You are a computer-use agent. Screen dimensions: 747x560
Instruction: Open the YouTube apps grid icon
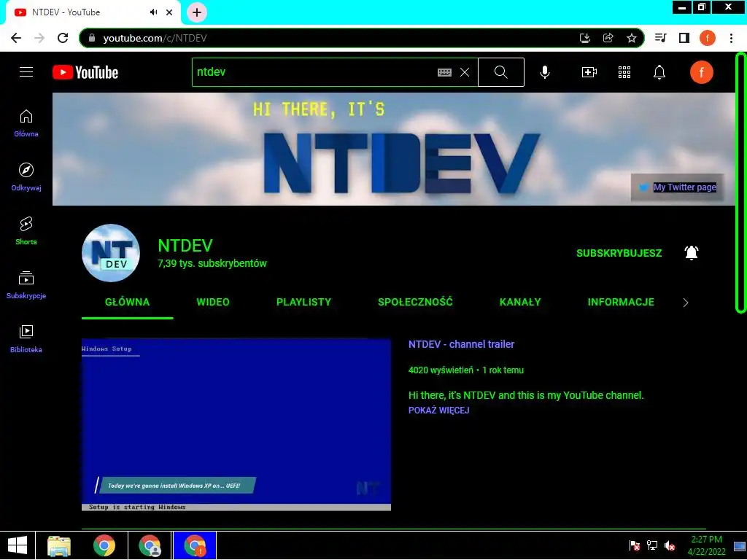point(624,72)
